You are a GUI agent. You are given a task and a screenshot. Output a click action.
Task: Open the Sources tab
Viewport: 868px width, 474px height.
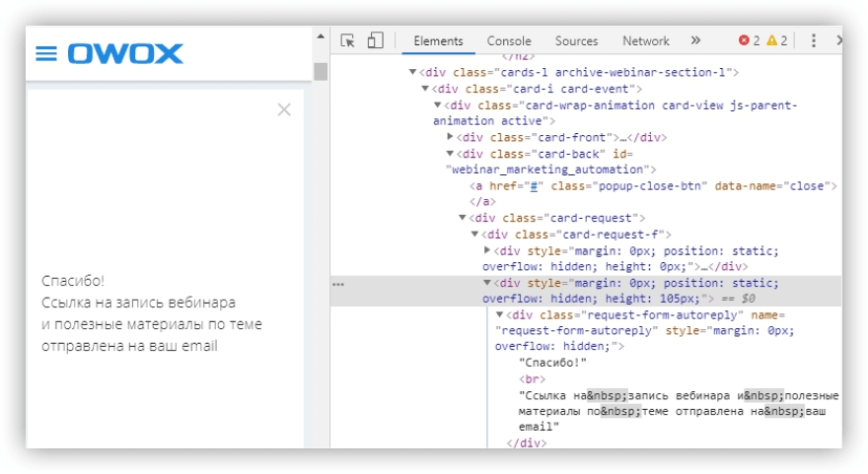tap(576, 41)
